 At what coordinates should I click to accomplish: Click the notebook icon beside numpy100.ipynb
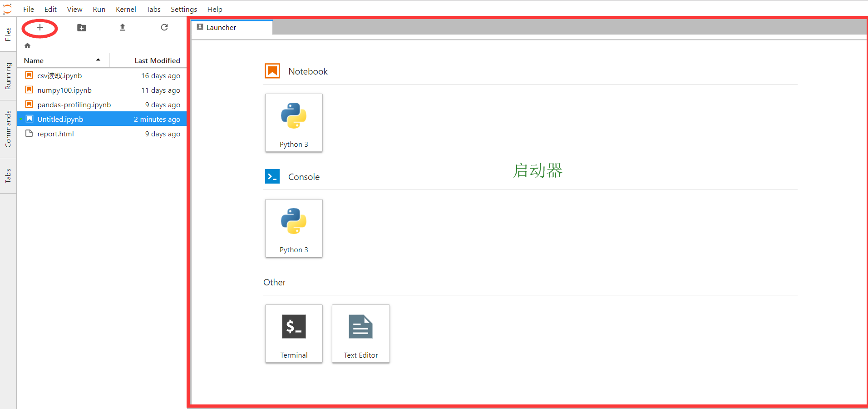coord(29,90)
